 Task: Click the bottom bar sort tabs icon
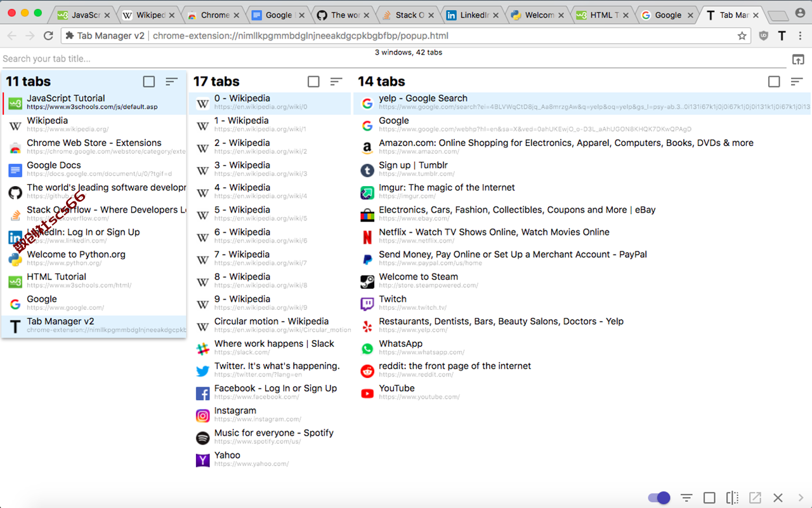pos(686,498)
